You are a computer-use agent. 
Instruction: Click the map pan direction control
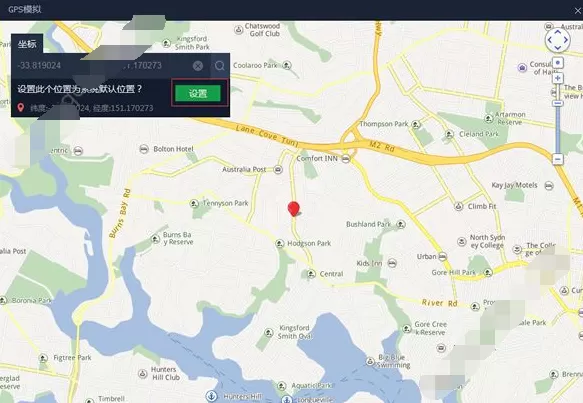pyautogui.click(x=557, y=40)
